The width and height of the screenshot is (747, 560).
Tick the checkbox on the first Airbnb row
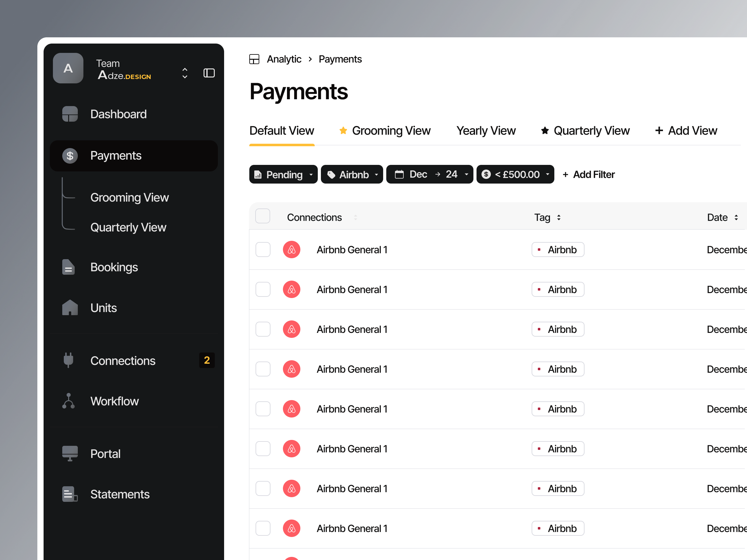(263, 250)
